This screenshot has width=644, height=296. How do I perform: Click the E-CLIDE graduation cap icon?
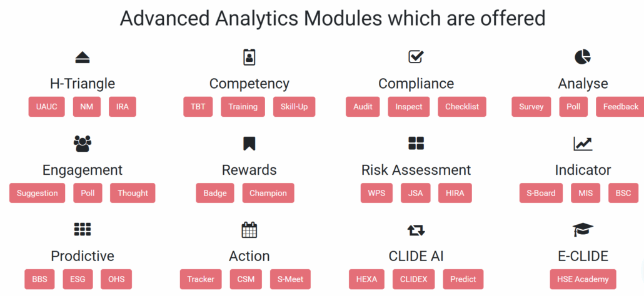pos(583,230)
